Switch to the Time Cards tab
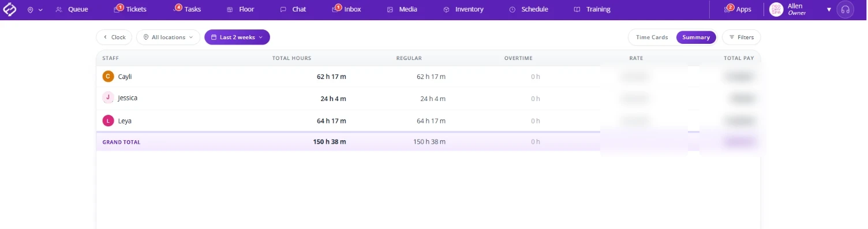This screenshot has width=868, height=229. coord(652,37)
